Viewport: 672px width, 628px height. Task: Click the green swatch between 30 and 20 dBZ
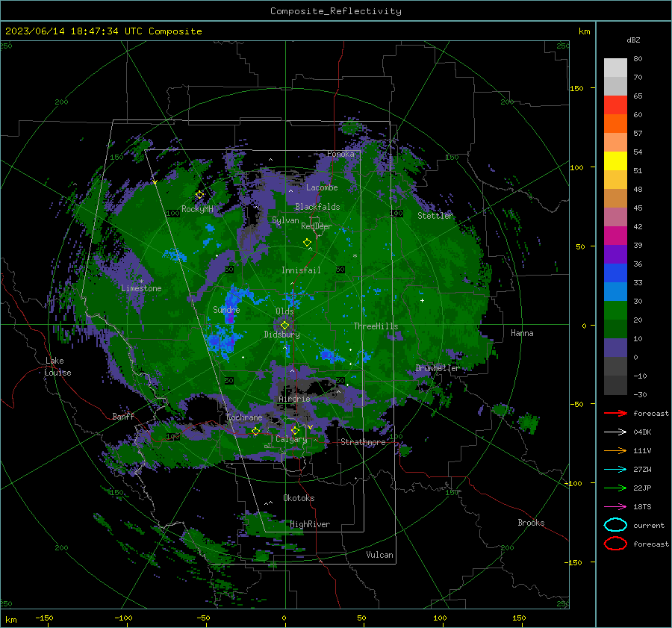[x=615, y=311]
